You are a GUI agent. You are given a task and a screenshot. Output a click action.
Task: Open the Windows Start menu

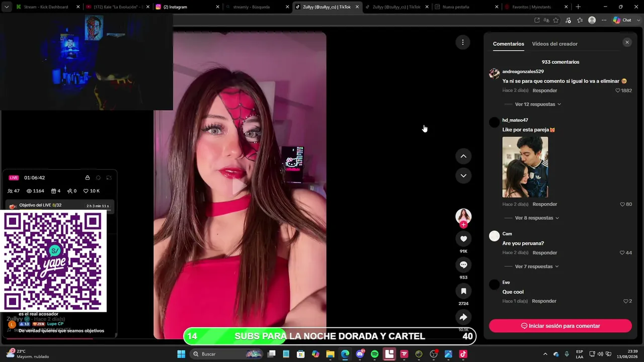click(x=181, y=354)
